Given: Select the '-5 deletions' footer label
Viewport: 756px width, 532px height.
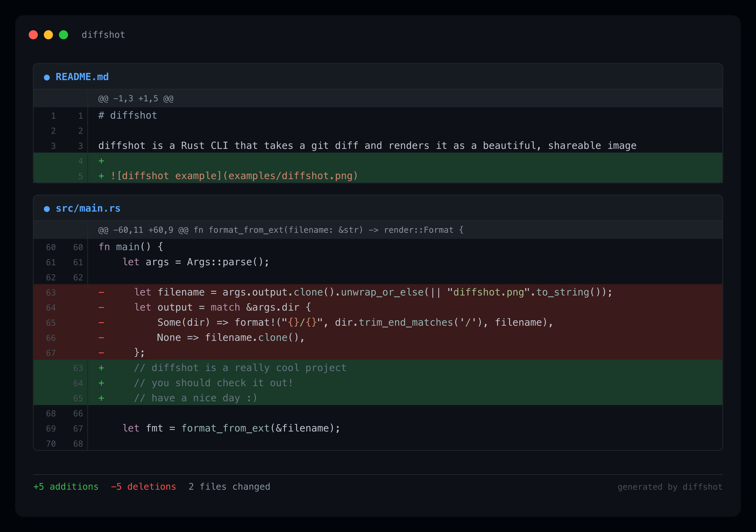Looking at the screenshot, I should click(143, 487).
